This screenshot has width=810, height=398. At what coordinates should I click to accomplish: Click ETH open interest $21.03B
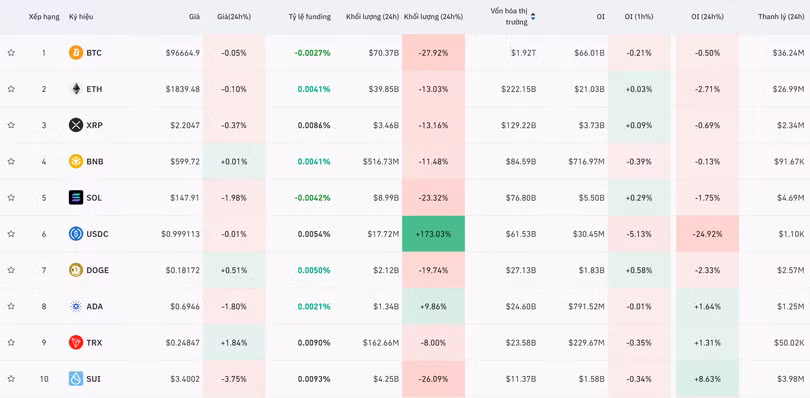click(x=589, y=89)
